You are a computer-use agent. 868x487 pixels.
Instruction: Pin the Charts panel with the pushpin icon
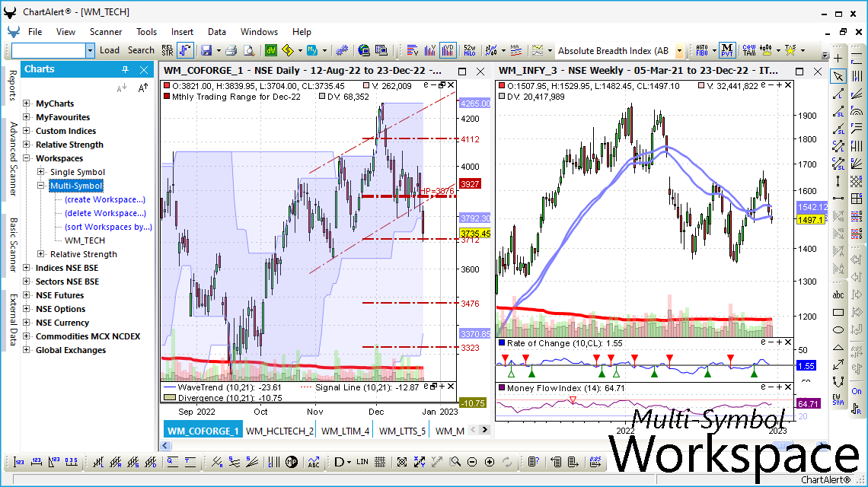tap(125, 69)
